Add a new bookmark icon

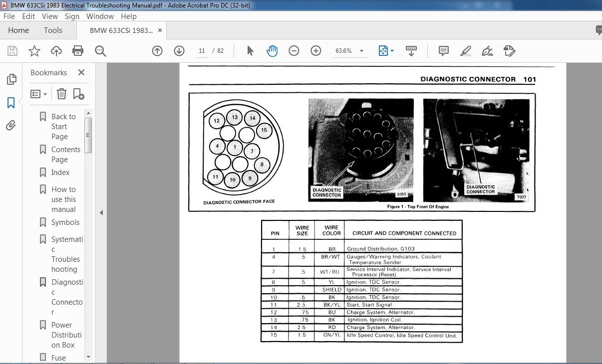(x=78, y=94)
